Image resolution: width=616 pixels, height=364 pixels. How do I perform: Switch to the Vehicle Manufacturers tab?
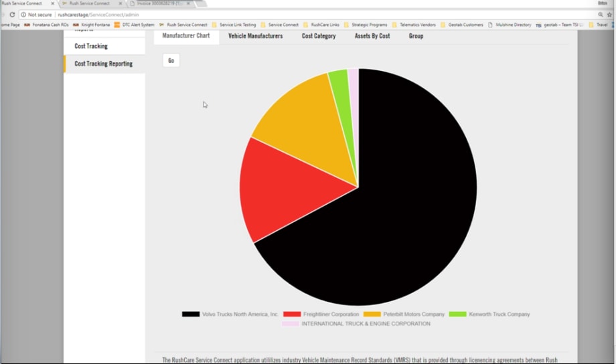click(x=255, y=35)
